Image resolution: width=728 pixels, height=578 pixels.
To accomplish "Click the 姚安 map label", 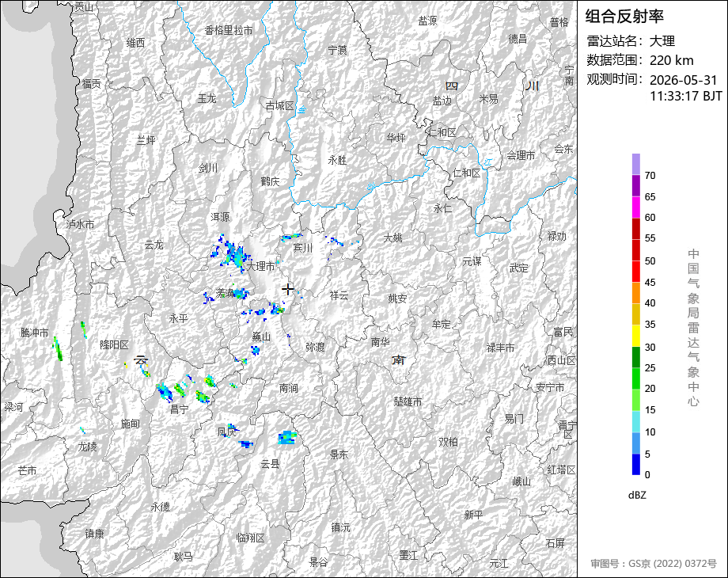I will [x=397, y=299].
